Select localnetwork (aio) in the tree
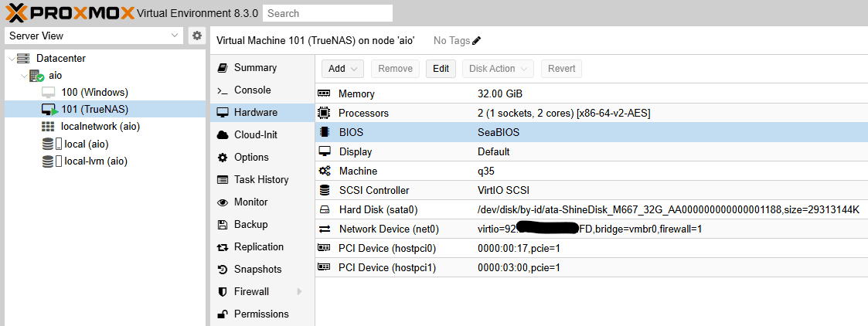868x326 pixels. [100, 126]
